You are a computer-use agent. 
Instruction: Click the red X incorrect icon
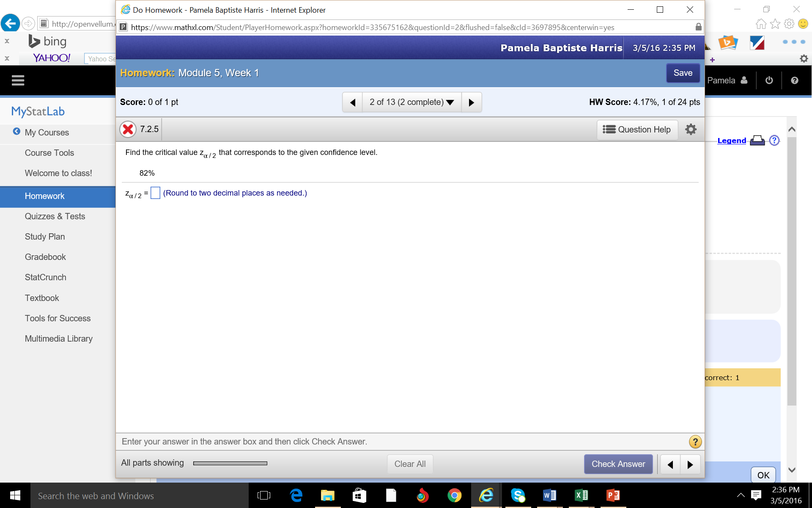click(x=128, y=130)
